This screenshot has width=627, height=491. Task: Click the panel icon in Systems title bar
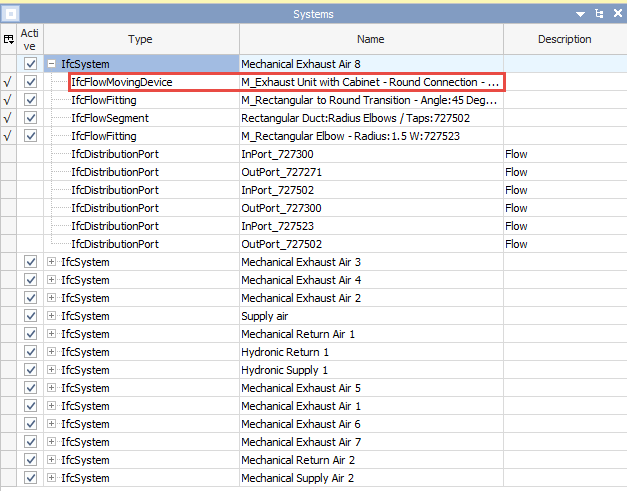click(9, 14)
